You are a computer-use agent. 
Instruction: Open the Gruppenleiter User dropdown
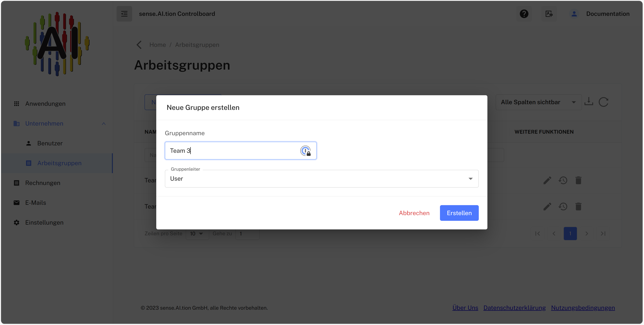321,179
